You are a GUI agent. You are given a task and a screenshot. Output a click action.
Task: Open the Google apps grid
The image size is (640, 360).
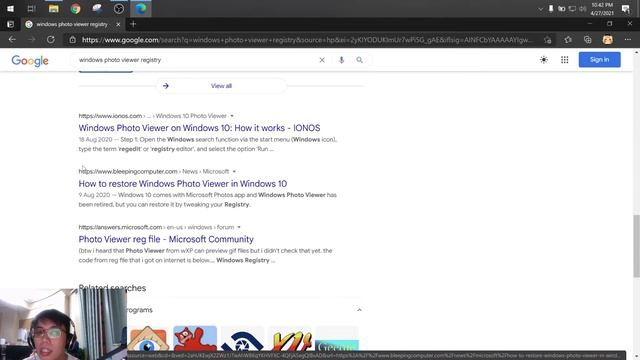pos(564,60)
